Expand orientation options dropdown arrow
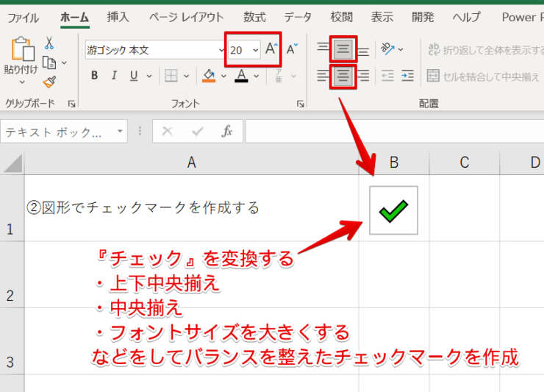This screenshot has width=544, height=392. point(401,49)
